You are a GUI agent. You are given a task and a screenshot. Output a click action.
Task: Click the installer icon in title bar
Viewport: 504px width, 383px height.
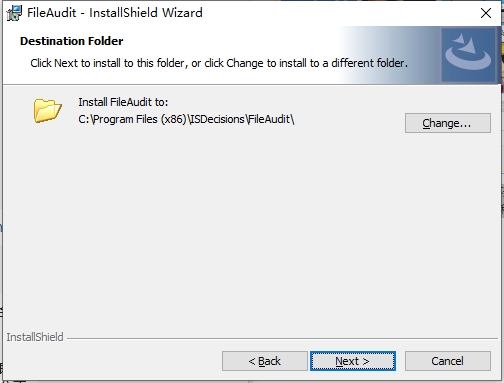[x=14, y=13]
